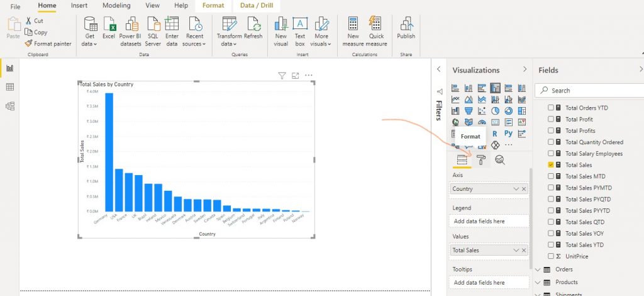Switch to Data view in left sidebar
Image resolution: width=644 pixels, height=296 pixels.
10,87
